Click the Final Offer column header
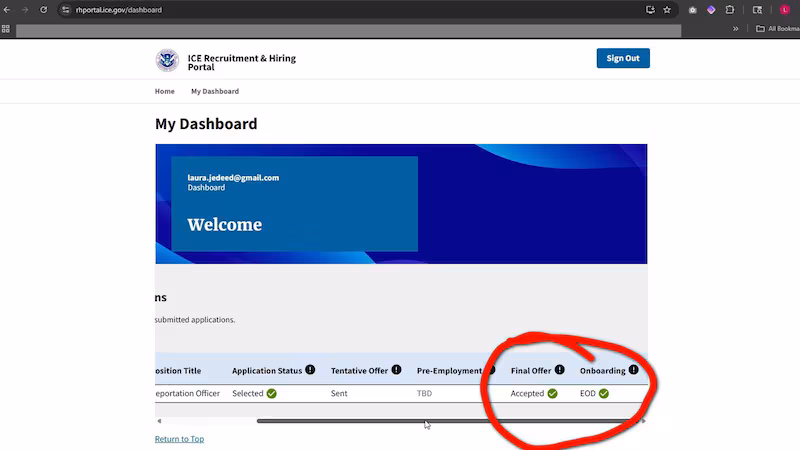This screenshot has height=450, width=800. coord(531,371)
